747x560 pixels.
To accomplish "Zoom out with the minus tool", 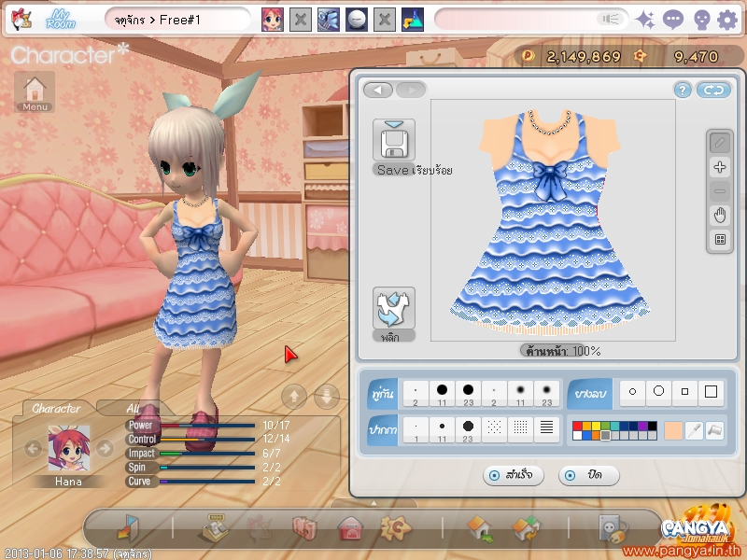I will click(719, 191).
